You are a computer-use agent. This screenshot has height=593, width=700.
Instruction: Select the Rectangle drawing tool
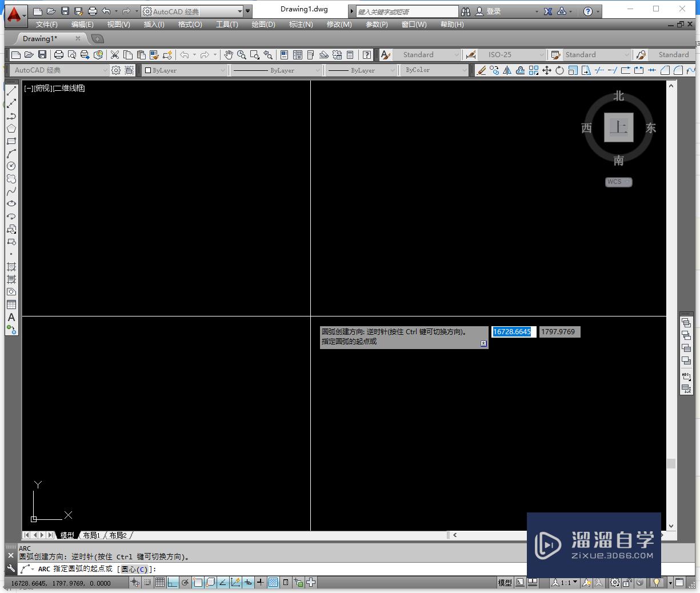(x=11, y=141)
